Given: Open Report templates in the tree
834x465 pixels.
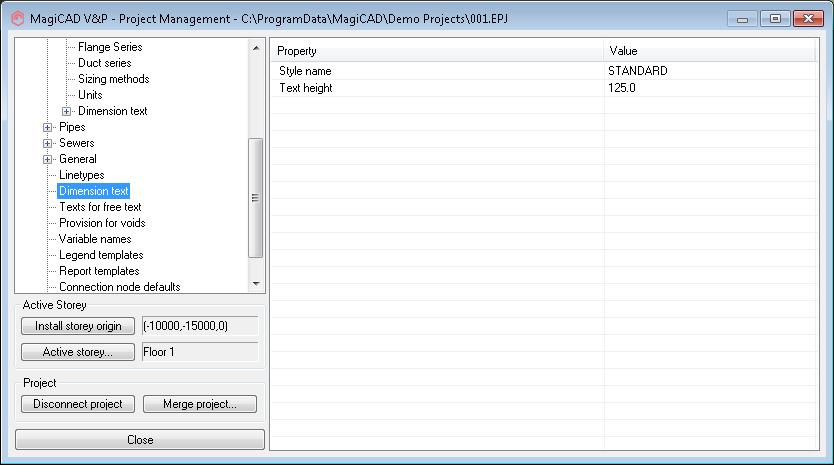Looking at the screenshot, I should pyautogui.click(x=99, y=271).
